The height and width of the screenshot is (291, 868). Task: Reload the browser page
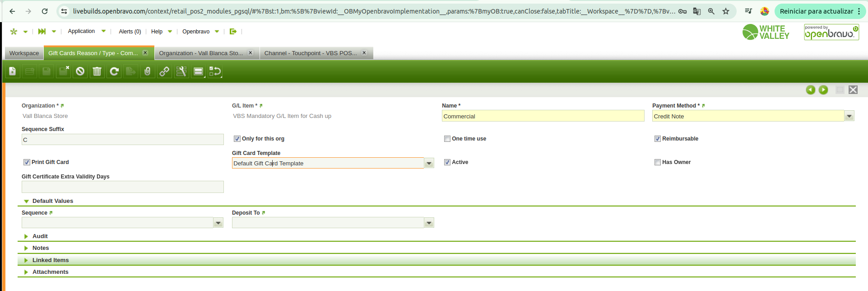coord(45,11)
